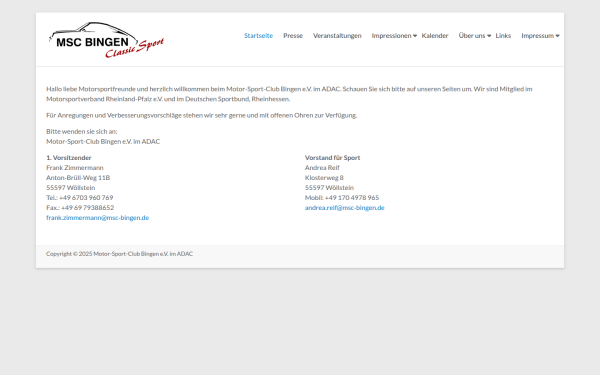Viewport: 600px width, 375px height.
Task: Open the Über uns menu item
Action: coord(472,36)
